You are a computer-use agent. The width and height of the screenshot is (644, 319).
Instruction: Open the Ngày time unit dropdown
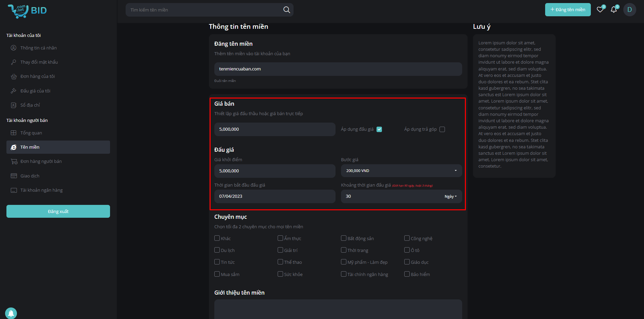tap(450, 196)
